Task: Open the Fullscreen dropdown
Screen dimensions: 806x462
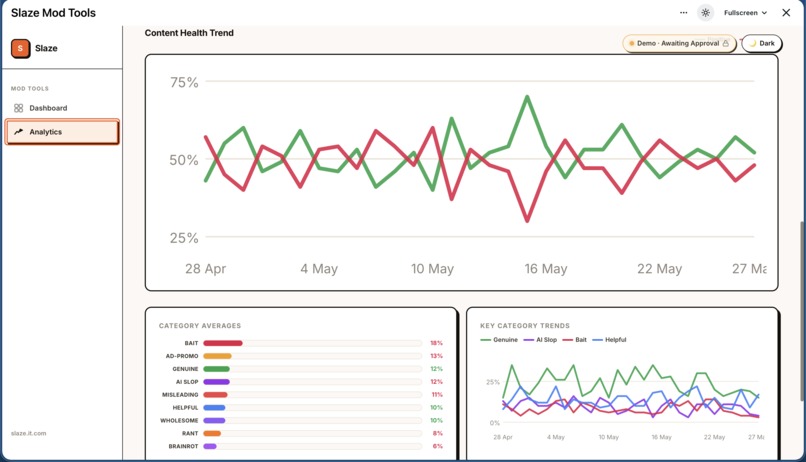Action: [745, 13]
